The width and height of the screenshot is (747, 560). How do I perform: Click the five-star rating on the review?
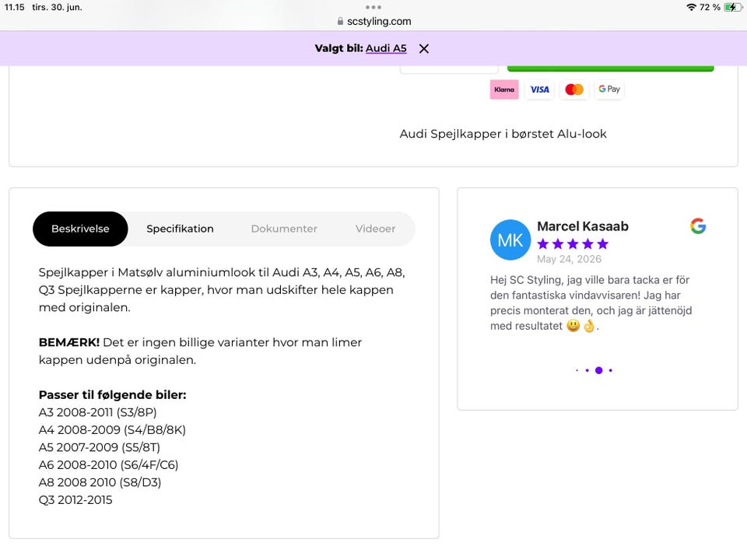click(x=573, y=244)
